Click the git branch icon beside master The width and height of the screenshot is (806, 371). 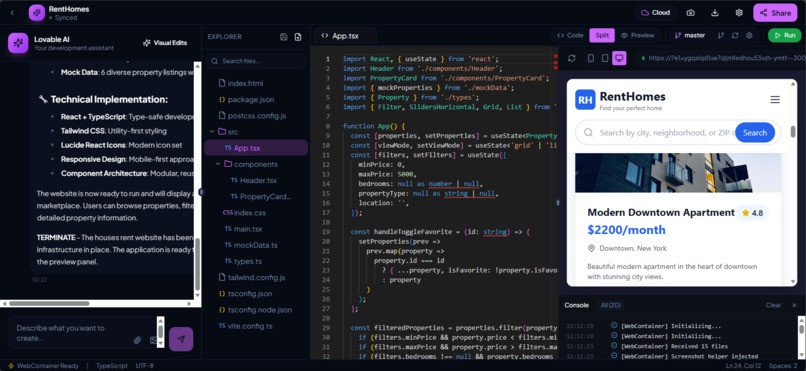tap(721, 35)
